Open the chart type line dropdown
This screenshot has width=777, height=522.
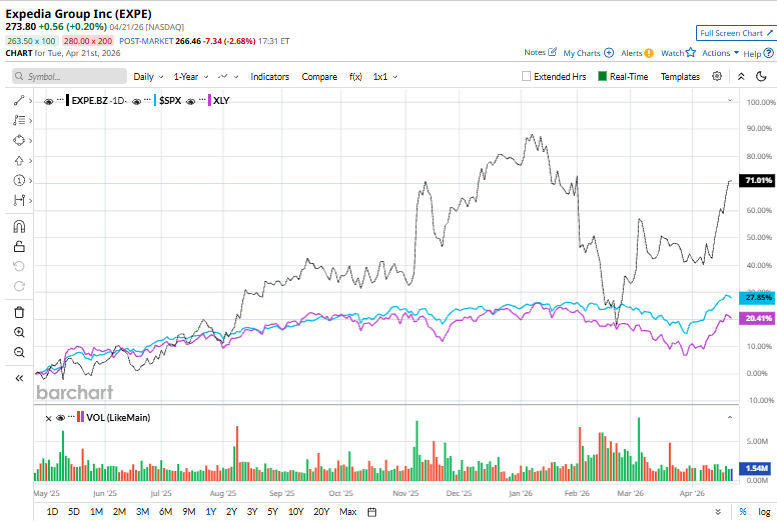[x=228, y=77]
